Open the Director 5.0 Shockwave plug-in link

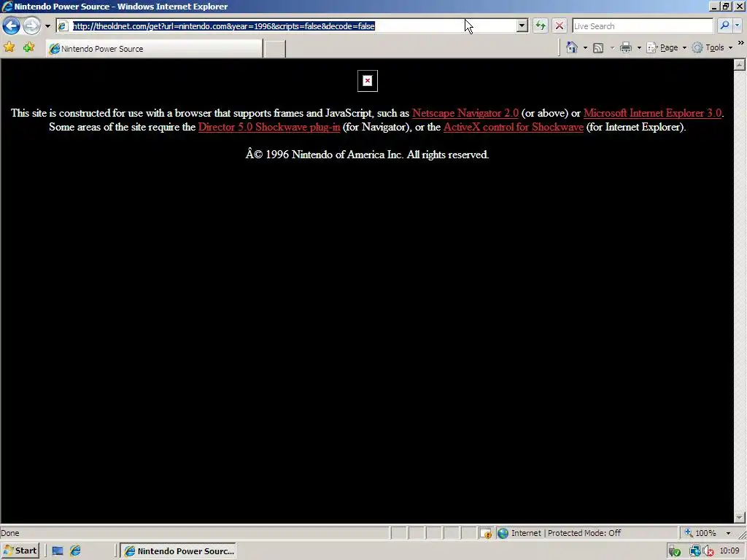coord(269,127)
